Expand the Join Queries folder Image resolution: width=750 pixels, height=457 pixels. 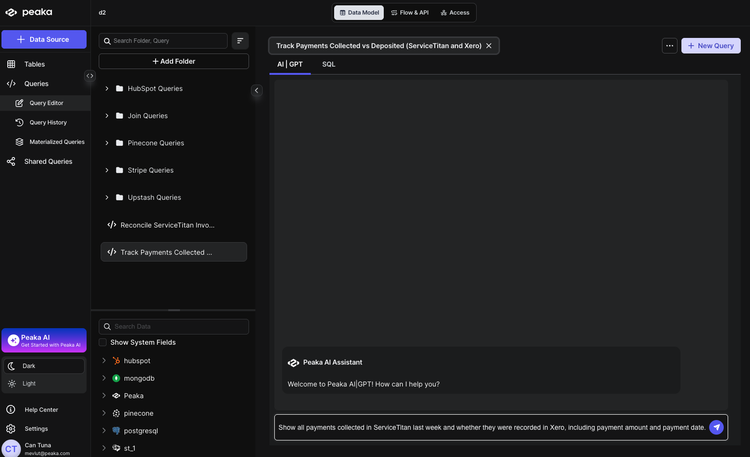pyautogui.click(x=107, y=116)
